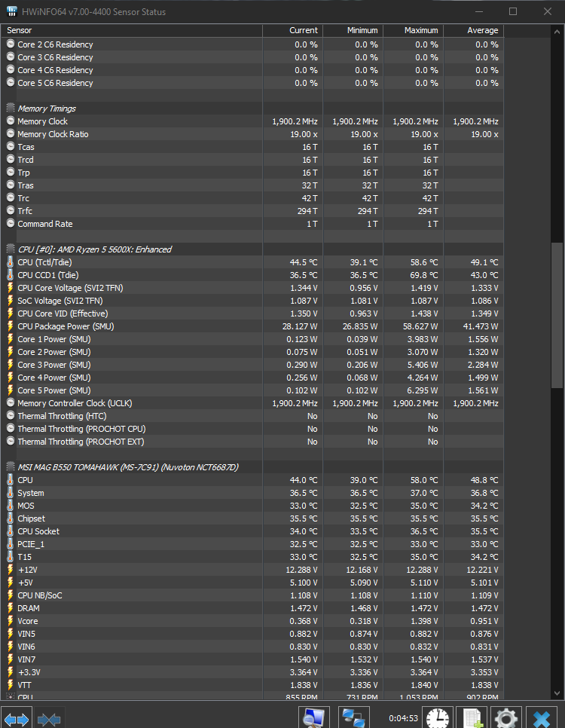
Task: Open the window menu via the HWiNFO64 titlebar icon
Action: [11, 12]
